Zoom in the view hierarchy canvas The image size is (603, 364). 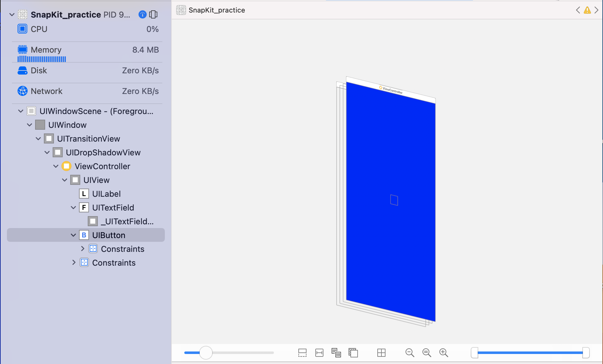(x=443, y=353)
